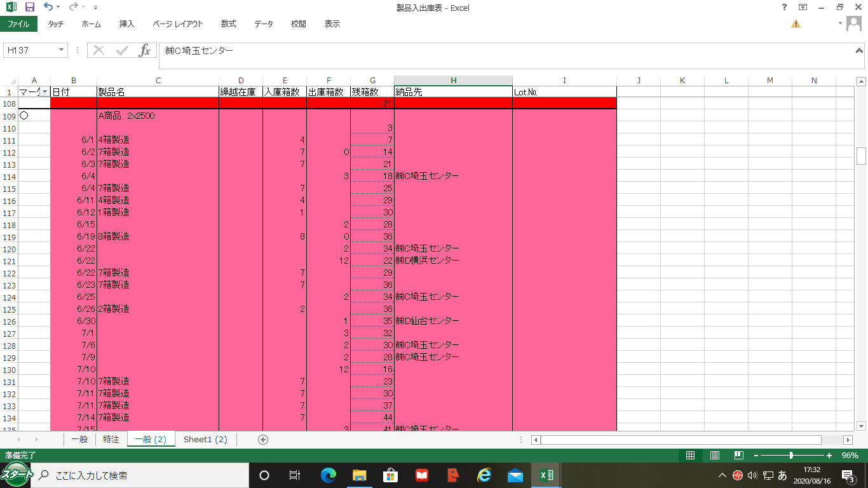Open the ホーム ribbon tab
868x488 pixels.
tap(91, 24)
